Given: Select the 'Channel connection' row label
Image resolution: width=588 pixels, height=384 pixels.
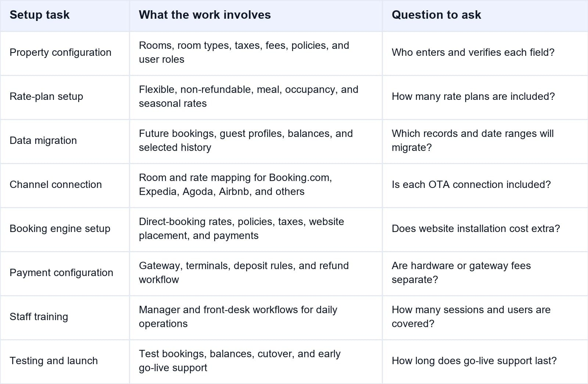Looking at the screenshot, I should click(x=55, y=185).
